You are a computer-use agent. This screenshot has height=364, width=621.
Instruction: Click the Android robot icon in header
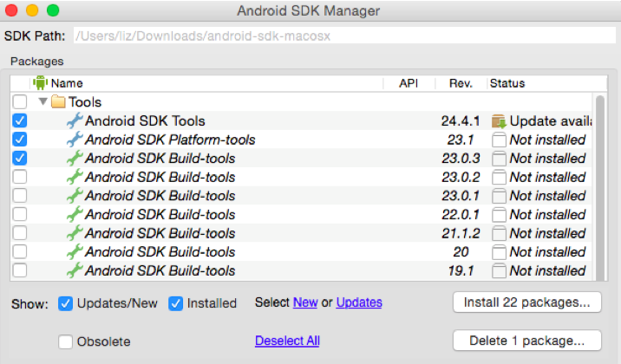pos(40,83)
